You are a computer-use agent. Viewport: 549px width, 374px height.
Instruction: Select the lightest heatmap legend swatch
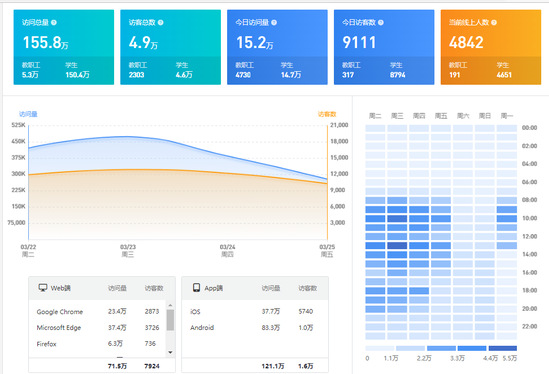click(x=380, y=348)
